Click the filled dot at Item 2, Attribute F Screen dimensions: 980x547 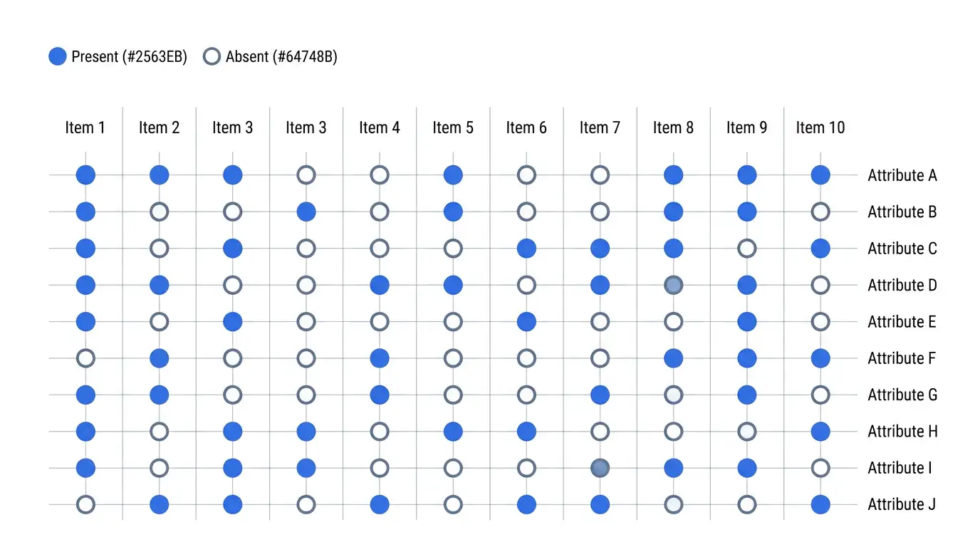click(x=160, y=358)
